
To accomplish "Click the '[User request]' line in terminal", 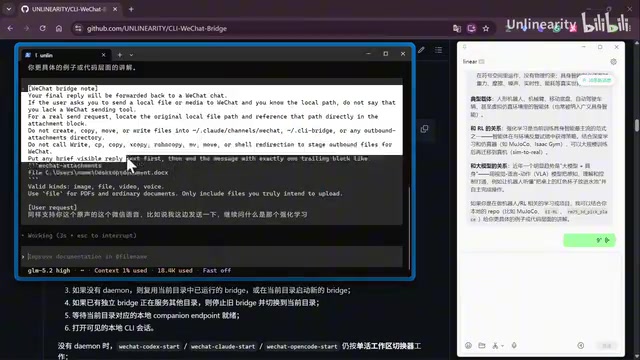I will tap(52, 207).
